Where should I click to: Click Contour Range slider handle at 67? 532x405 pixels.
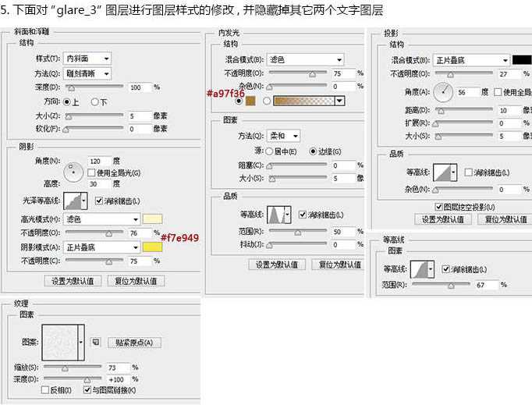pyautogui.click(x=451, y=286)
